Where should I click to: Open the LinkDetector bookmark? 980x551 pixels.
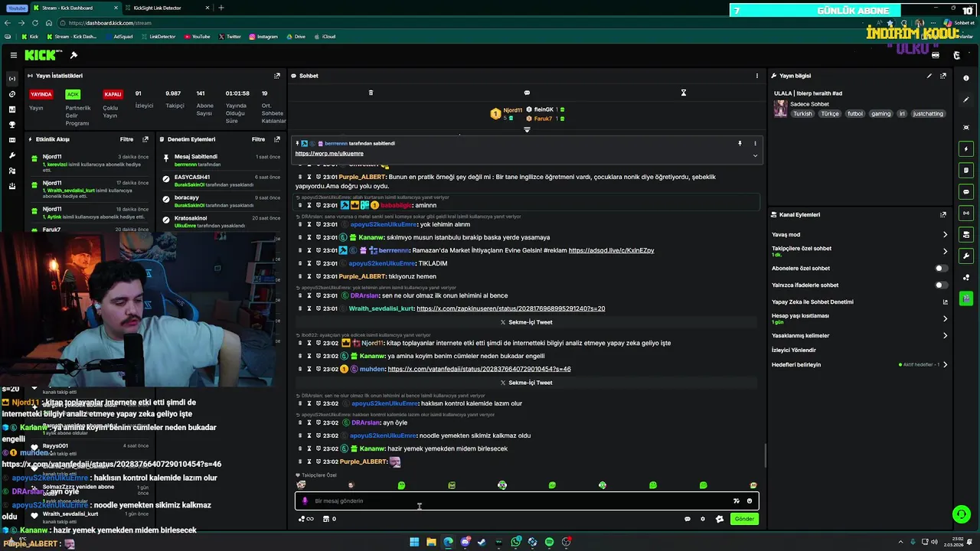click(158, 37)
